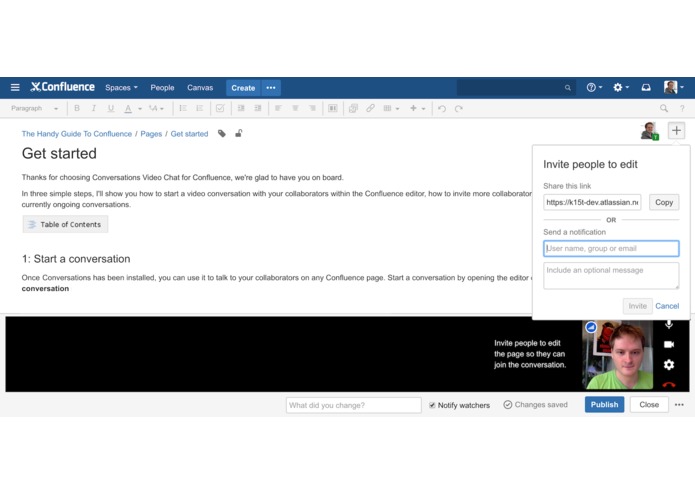Open the Pages breadcrumb link
The image size is (695, 494).
tap(151, 134)
